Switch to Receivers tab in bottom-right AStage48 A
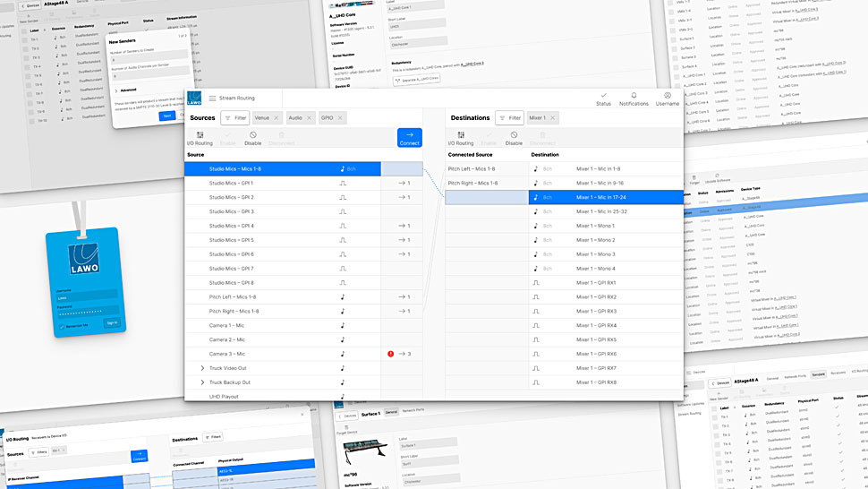Image resolution: width=868 pixels, height=489 pixels. tap(838, 373)
